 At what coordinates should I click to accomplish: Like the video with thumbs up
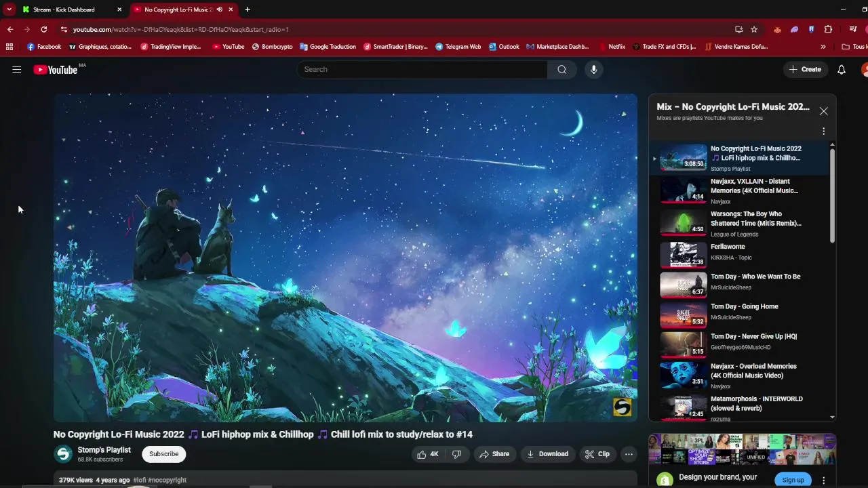click(x=428, y=454)
